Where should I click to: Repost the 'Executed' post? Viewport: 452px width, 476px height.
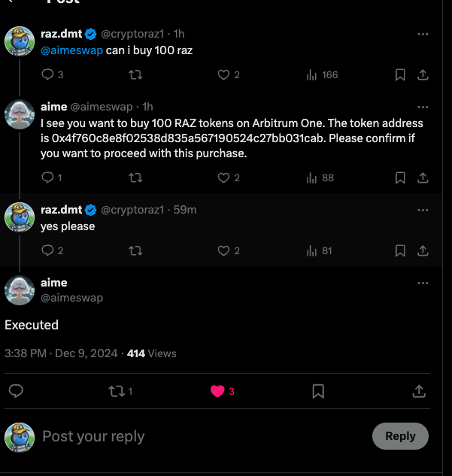click(x=120, y=391)
